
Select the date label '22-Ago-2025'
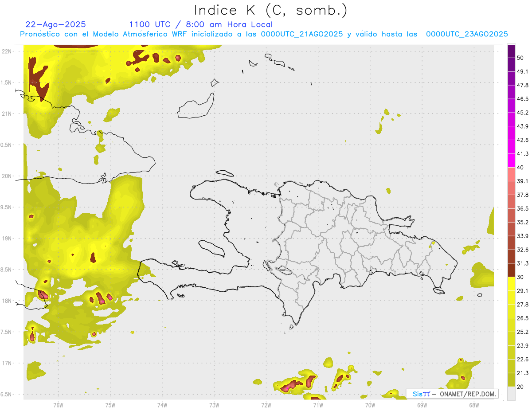[x=56, y=24]
